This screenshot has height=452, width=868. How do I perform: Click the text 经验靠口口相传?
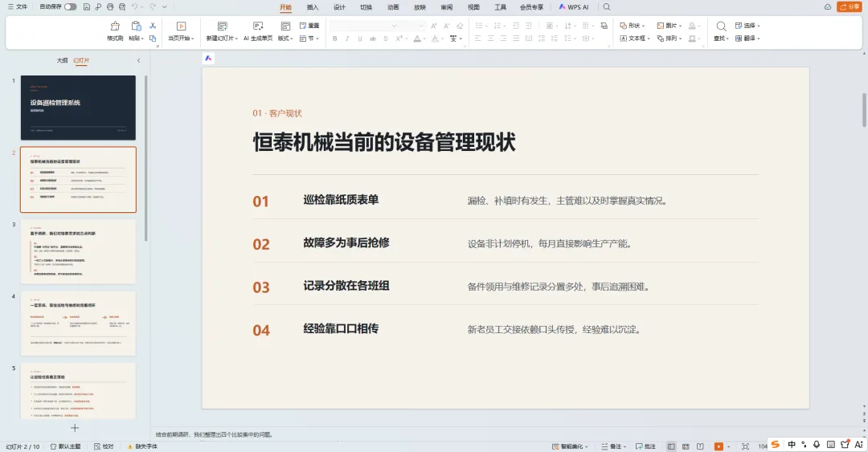(x=341, y=328)
